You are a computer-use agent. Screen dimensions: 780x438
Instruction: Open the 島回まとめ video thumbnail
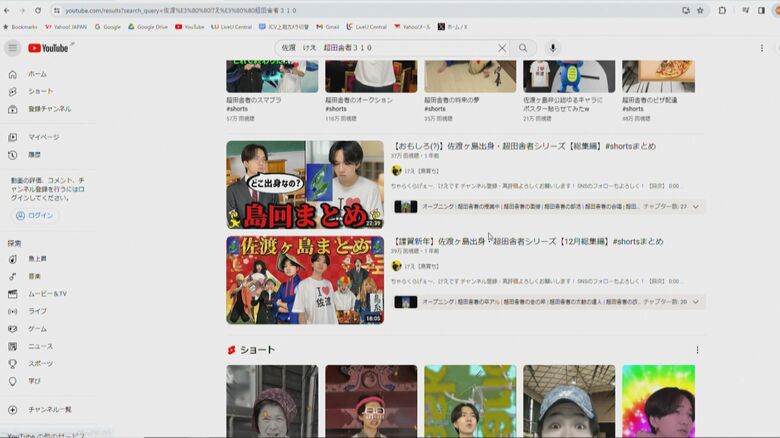[x=304, y=185]
